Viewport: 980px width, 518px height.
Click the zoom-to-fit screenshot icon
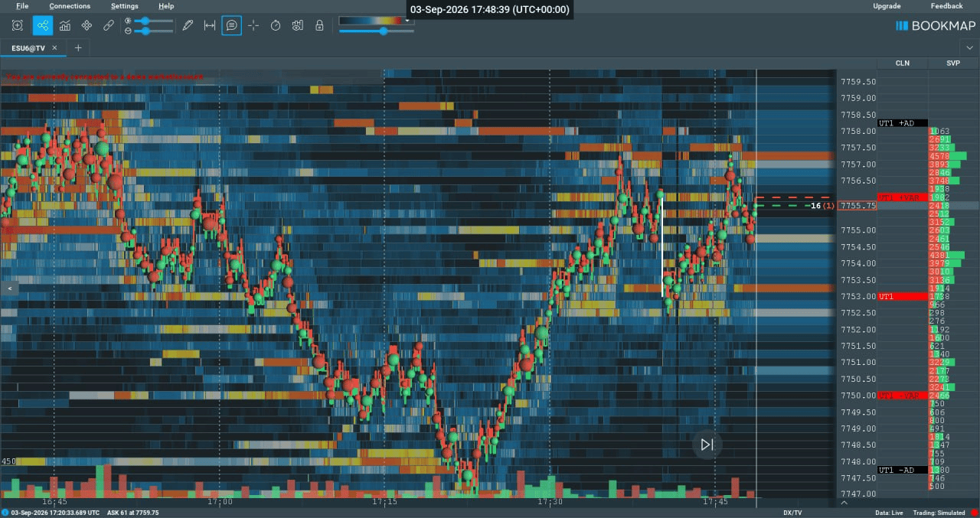click(x=18, y=25)
